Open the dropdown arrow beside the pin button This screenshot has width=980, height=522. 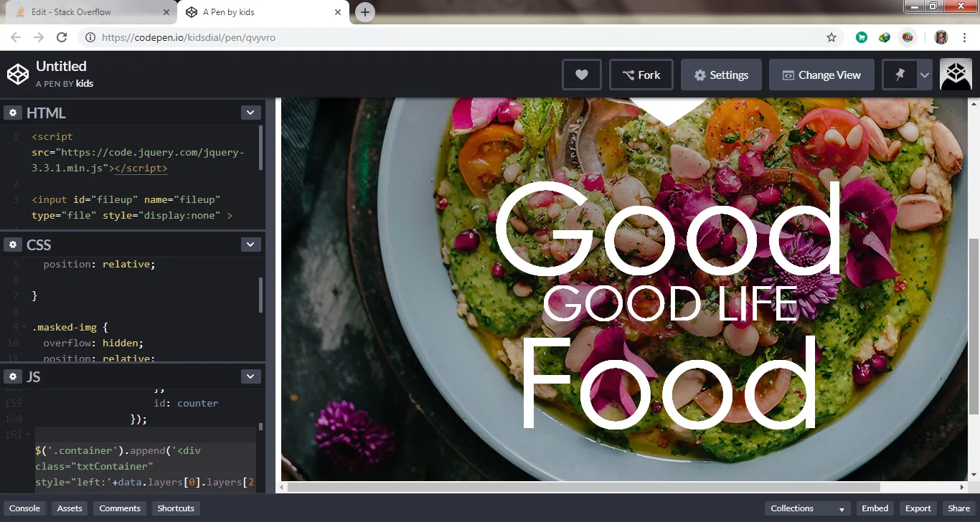(925, 75)
